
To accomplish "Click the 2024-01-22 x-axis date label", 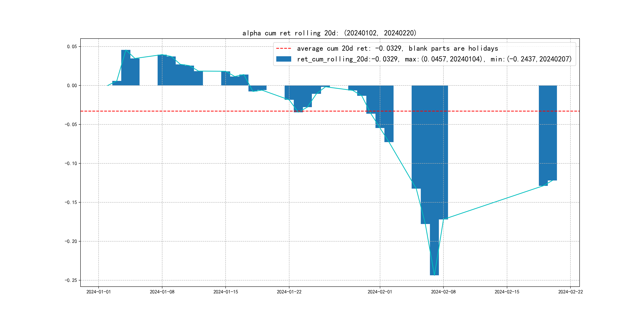I will (x=289, y=292).
